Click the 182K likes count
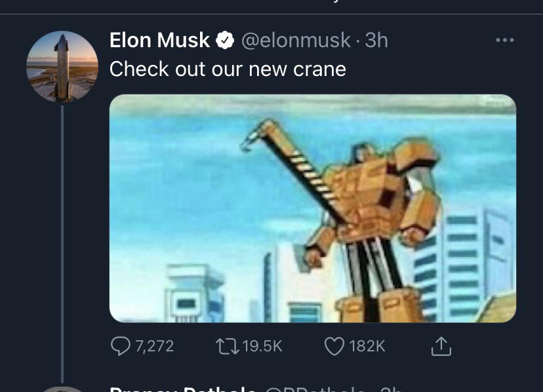 (367, 346)
